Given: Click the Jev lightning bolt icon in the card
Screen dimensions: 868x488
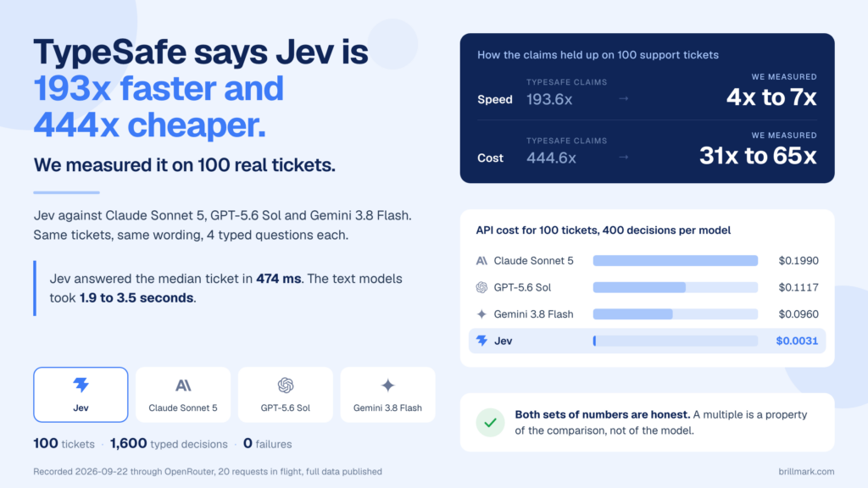Looking at the screenshot, I should [x=81, y=385].
